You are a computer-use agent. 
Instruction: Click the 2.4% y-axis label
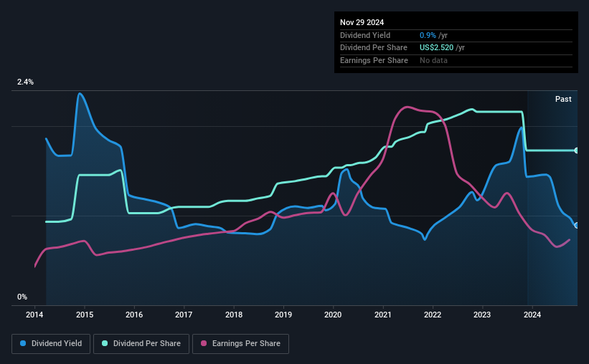25,82
